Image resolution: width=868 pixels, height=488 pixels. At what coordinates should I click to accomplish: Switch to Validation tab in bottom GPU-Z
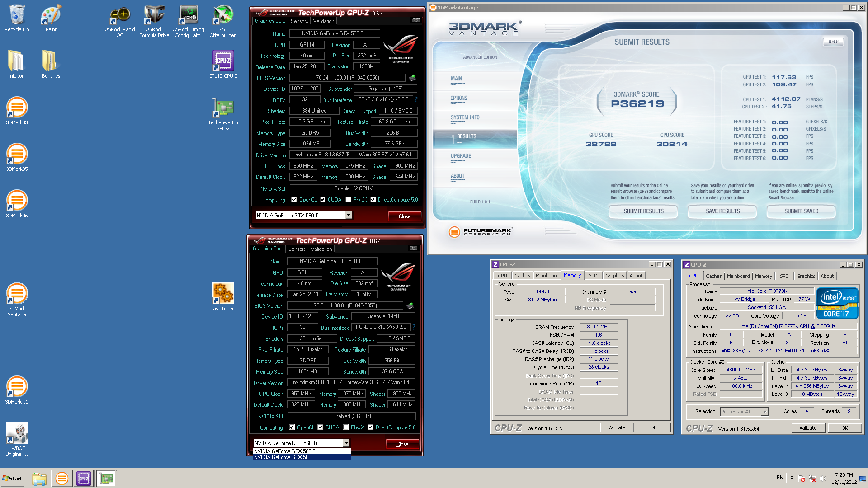(321, 249)
